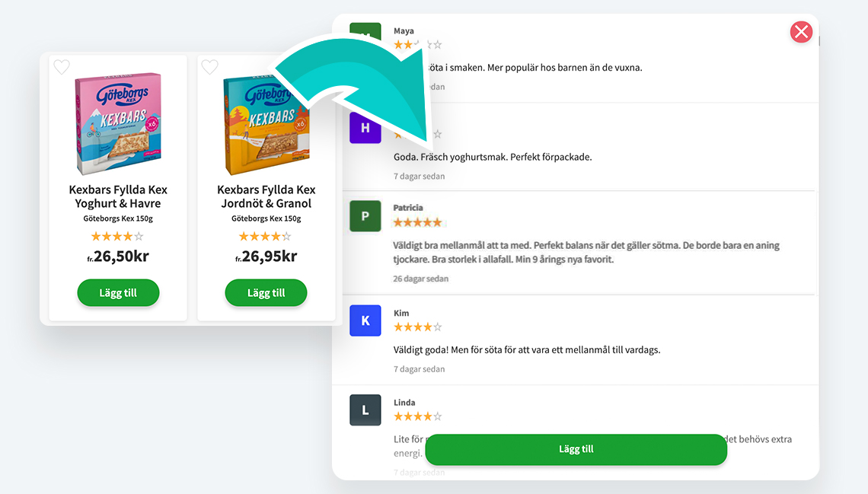Click the purple H reviewer avatar
Screen dimensions: 868x494
coord(365,128)
